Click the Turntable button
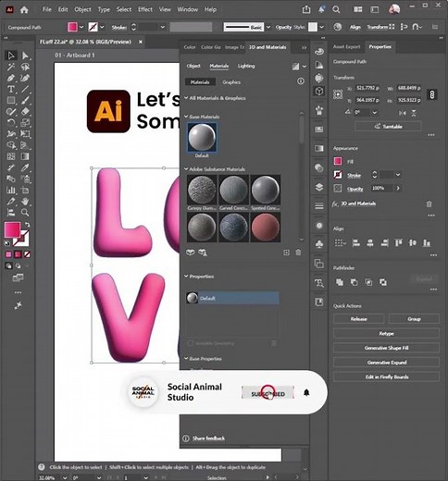Image resolution: width=448 pixels, height=481 pixels. click(x=388, y=127)
